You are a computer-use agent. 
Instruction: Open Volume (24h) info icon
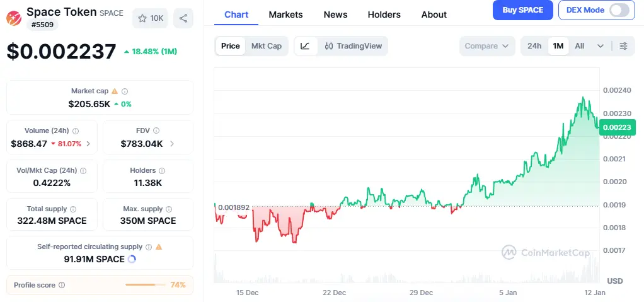tap(76, 131)
